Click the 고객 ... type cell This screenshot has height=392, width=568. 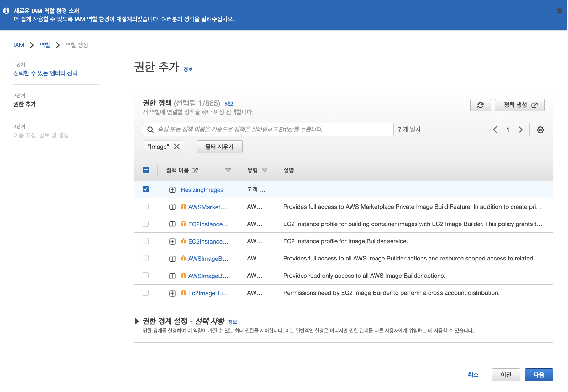point(256,189)
